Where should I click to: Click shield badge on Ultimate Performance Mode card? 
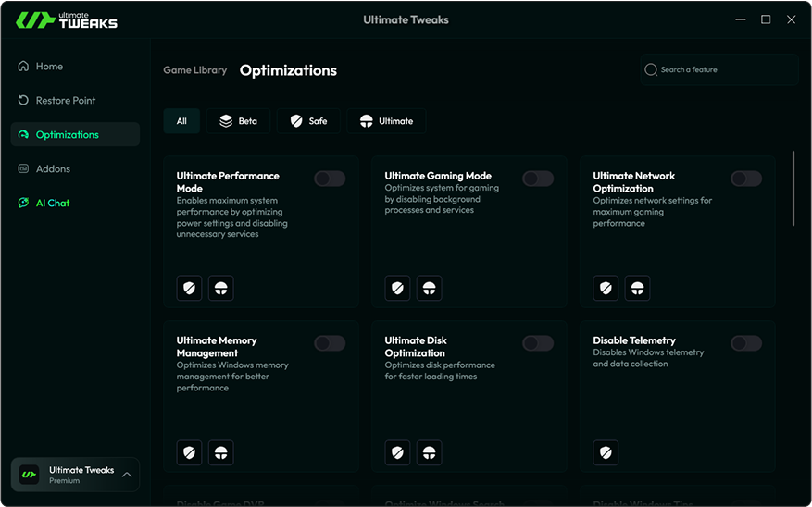[190, 288]
